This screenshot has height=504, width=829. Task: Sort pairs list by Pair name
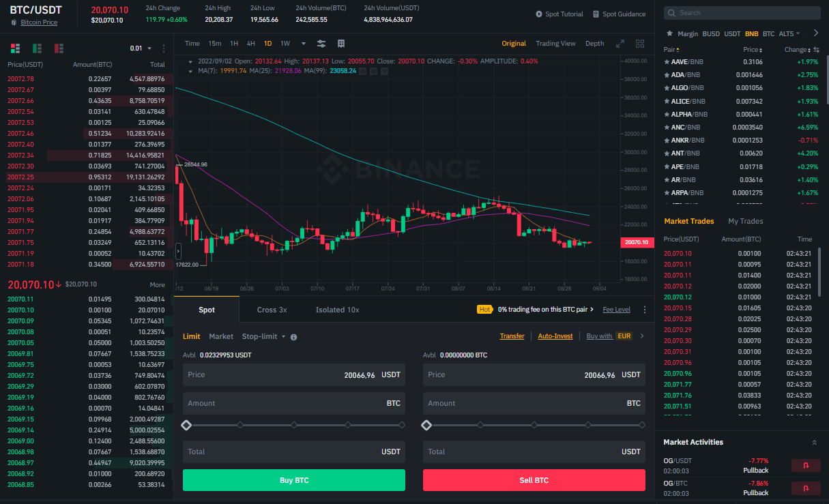[671, 50]
